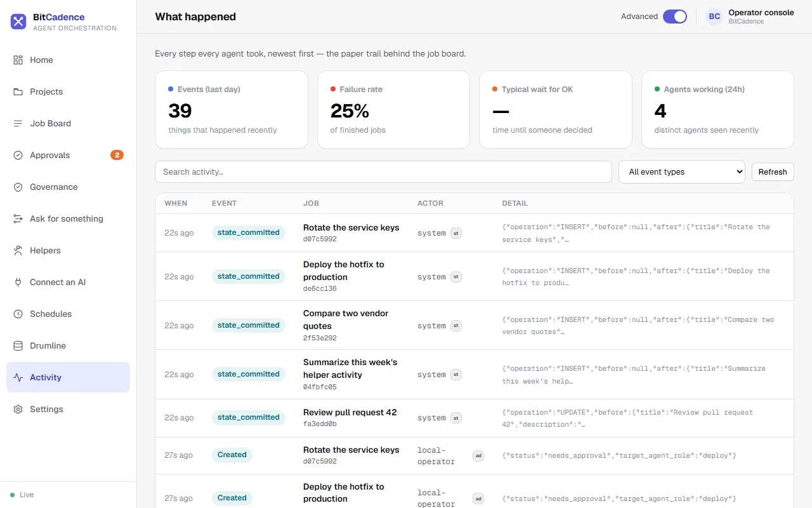Image resolution: width=812 pixels, height=508 pixels.
Task: Select the Events (last day) stat card
Action: click(232, 110)
